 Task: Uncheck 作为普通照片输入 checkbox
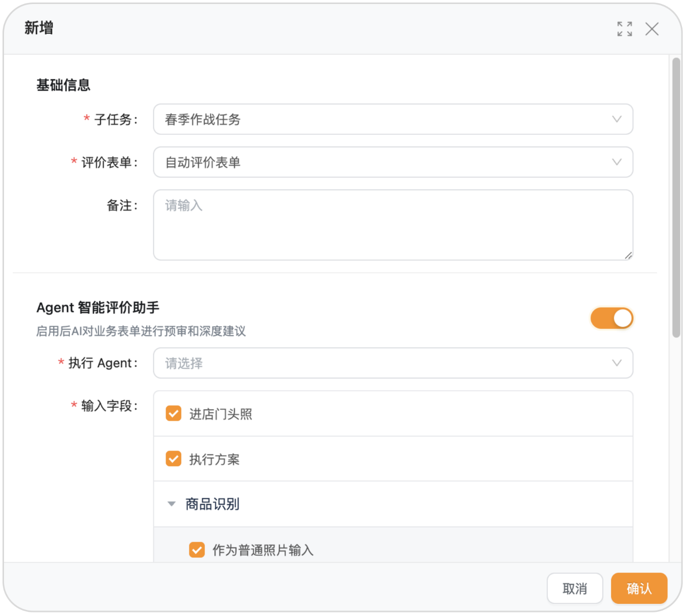click(197, 550)
